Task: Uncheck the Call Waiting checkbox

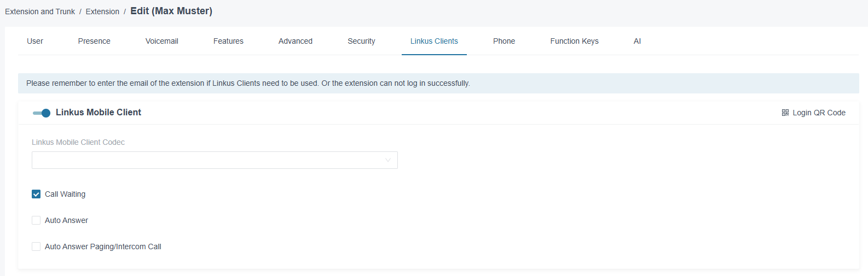Action: (36, 194)
